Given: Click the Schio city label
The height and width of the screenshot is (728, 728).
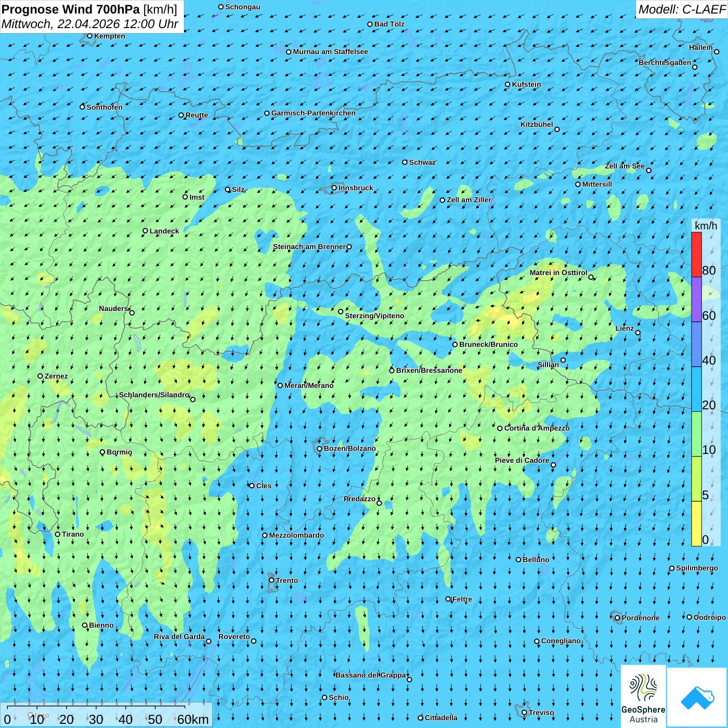Looking at the screenshot, I should (339, 697).
